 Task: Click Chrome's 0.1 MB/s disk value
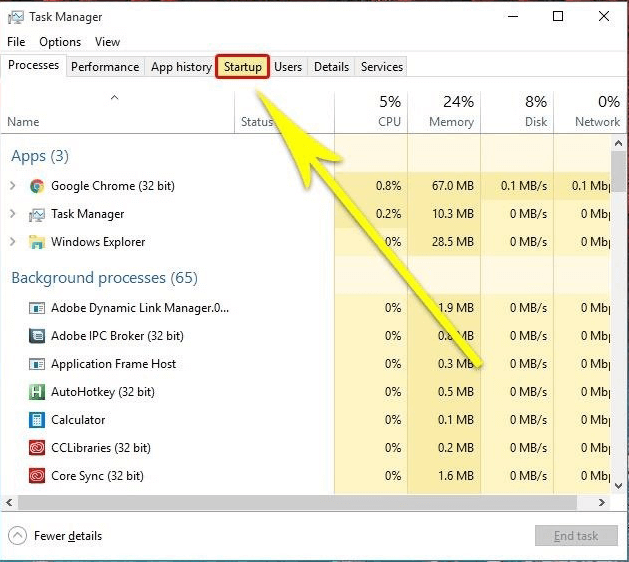coord(524,186)
